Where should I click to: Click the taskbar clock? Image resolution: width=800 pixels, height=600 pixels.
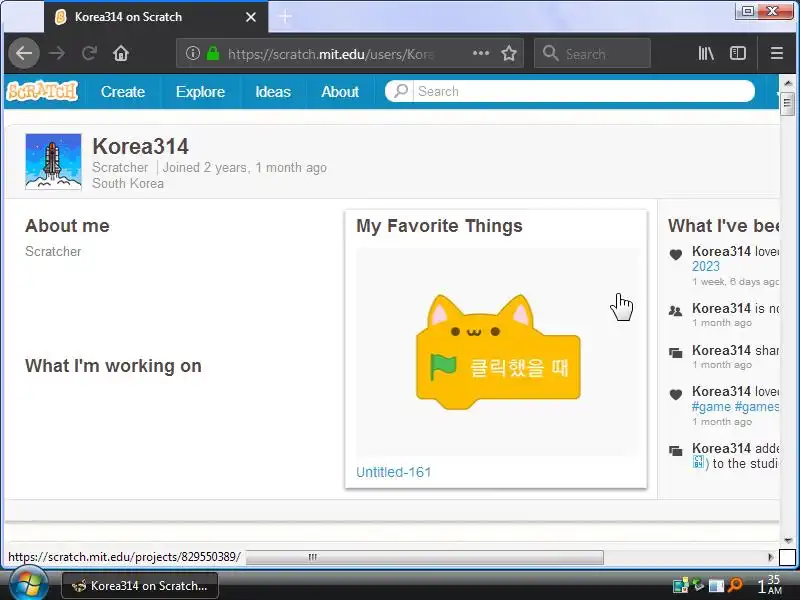(x=769, y=585)
